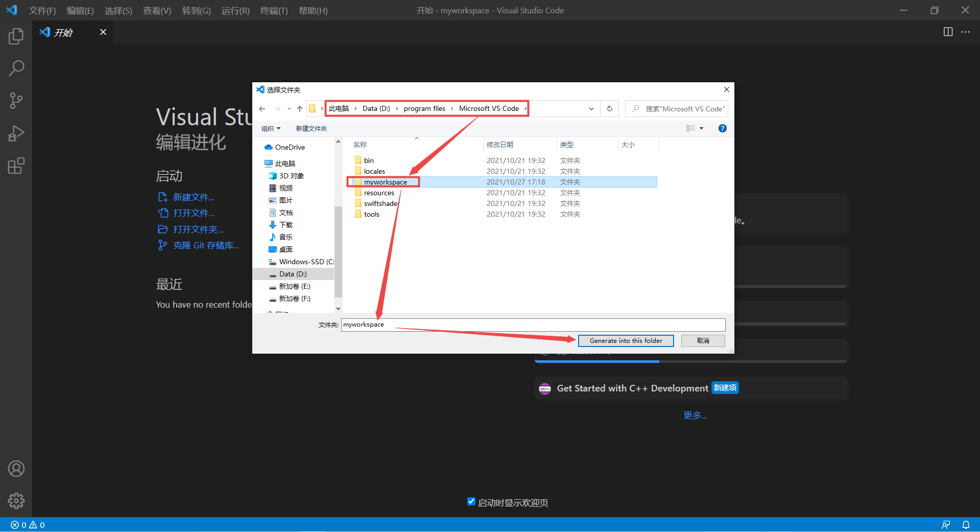Open editor More Actions ellipsis
This screenshot has width=980, height=532.
pyautogui.click(x=965, y=32)
